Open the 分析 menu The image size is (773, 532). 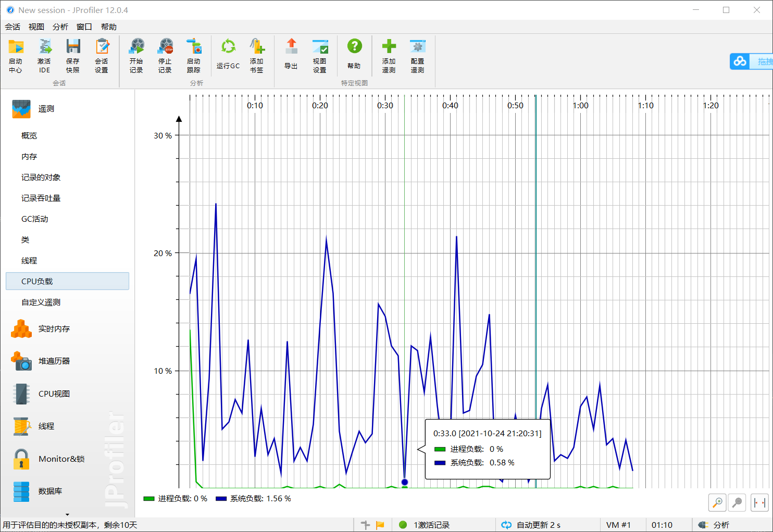(60, 27)
